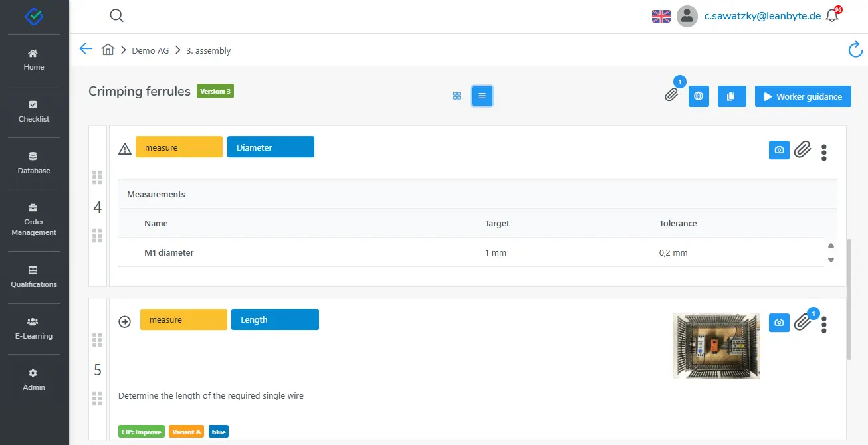Start Worker guidance

[803, 96]
